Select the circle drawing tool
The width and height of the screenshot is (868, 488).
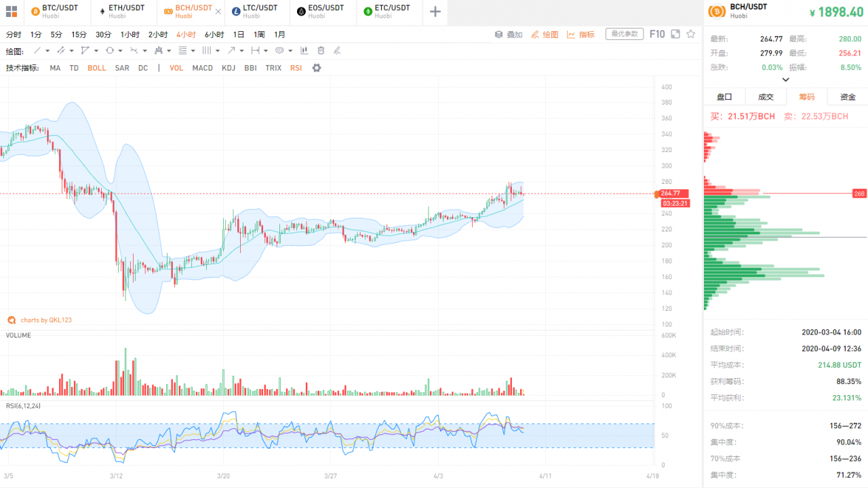point(110,50)
